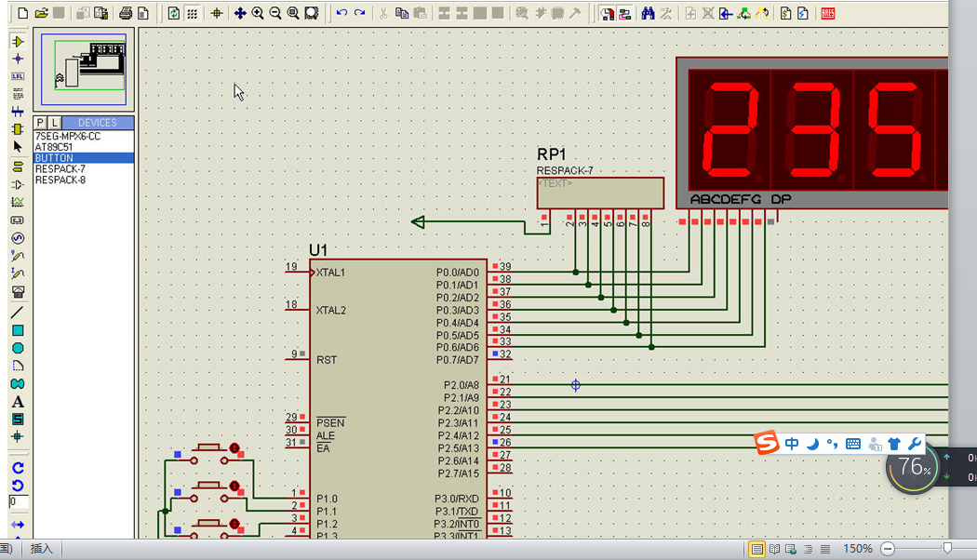977x560 pixels.
Task: Toggle the false origin crosshair
Action: point(217,13)
